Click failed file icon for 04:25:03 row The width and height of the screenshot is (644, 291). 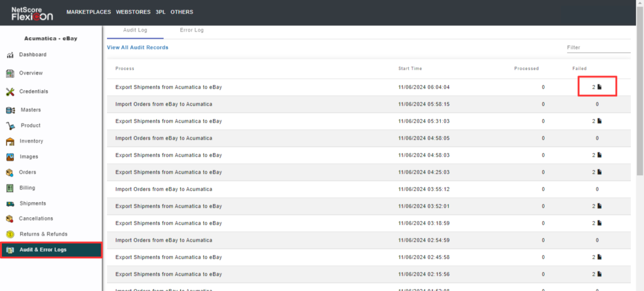pos(599,172)
